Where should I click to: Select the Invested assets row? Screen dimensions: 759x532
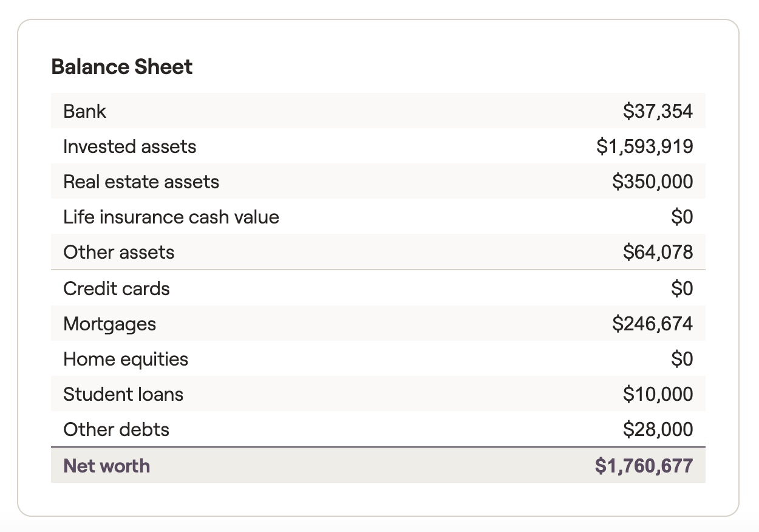[378, 146]
